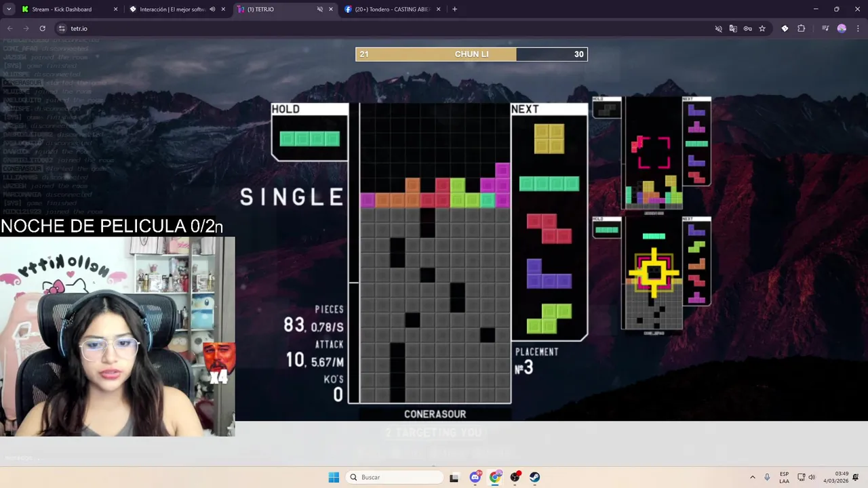Open the Tondero CASTING Facebook tab
Image resolution: width=868 pixels, height=488 pixels.
pos(392,9)
